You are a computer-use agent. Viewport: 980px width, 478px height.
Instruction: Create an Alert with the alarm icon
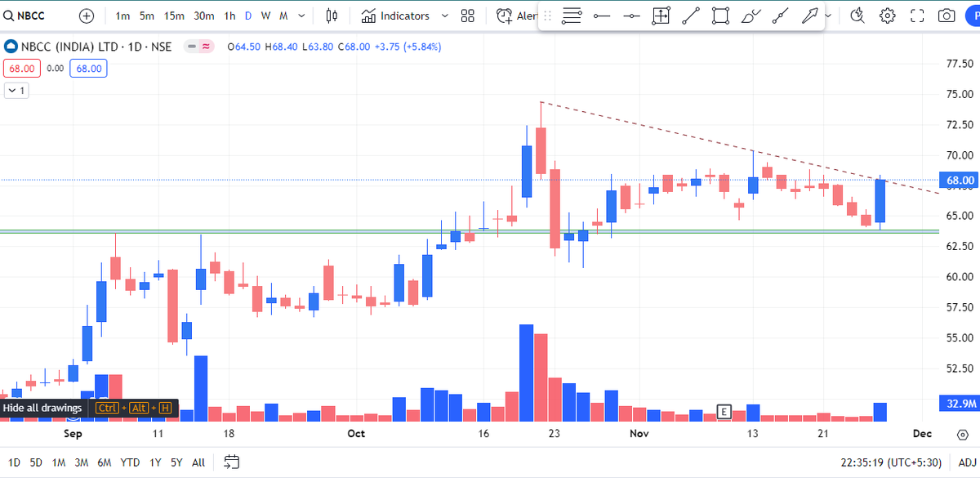tap(517, 16)
